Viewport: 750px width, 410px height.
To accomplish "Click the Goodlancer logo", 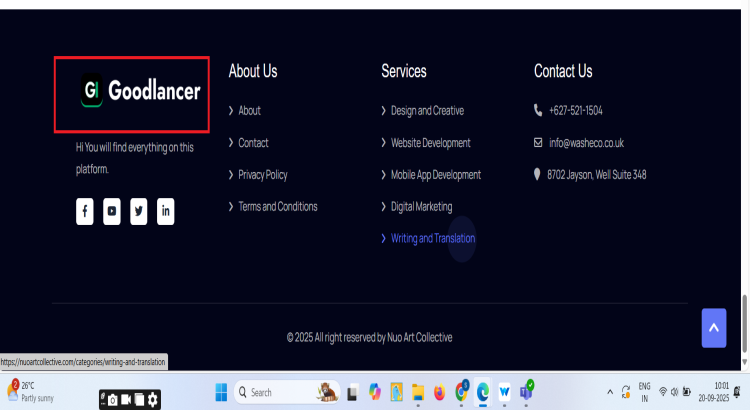I will tap(141, 92).
